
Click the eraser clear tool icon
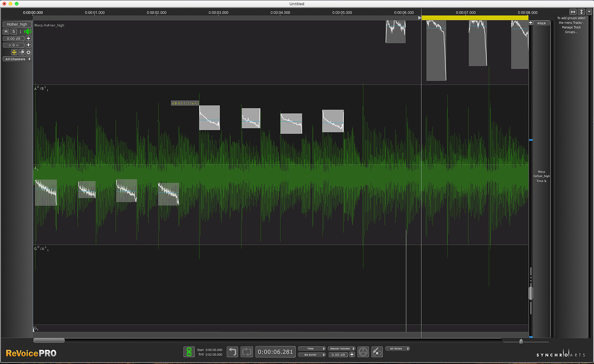377,352
